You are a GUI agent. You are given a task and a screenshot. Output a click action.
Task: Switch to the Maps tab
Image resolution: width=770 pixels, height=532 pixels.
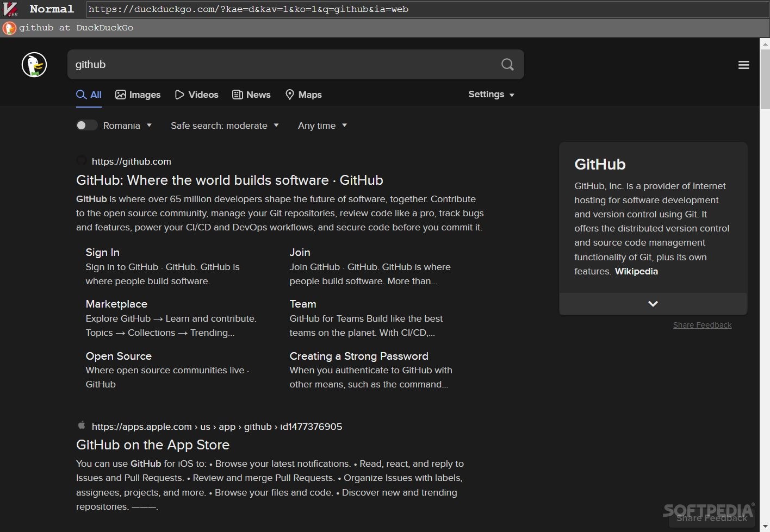coord(303,95)
